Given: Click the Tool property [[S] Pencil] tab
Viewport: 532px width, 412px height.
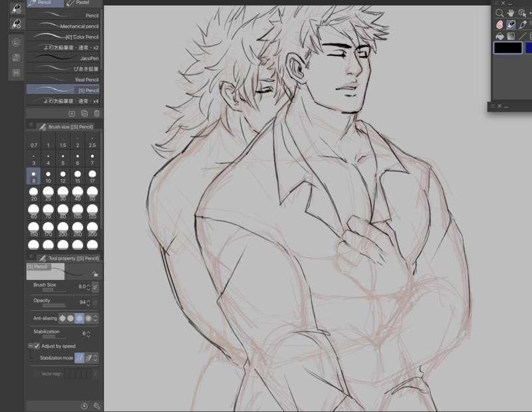Looking at the screenshot, I should pos(70,258).
